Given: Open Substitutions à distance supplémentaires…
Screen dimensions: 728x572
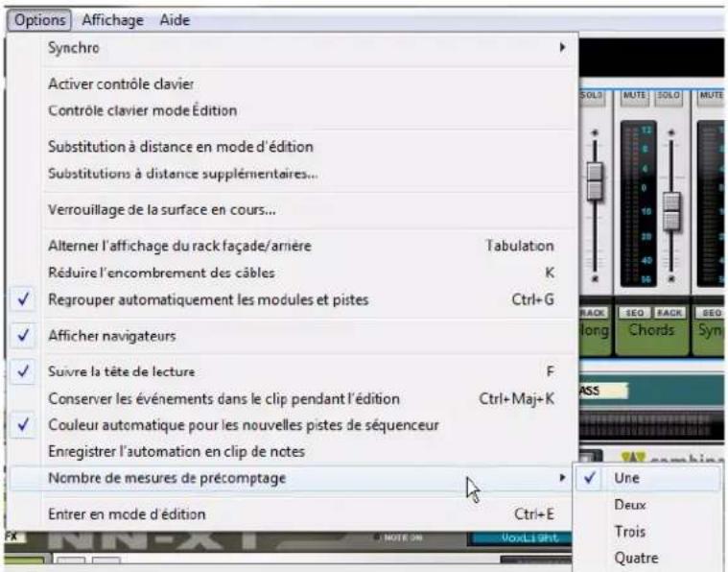Looking at the screenshot, I should click(293, 174).
